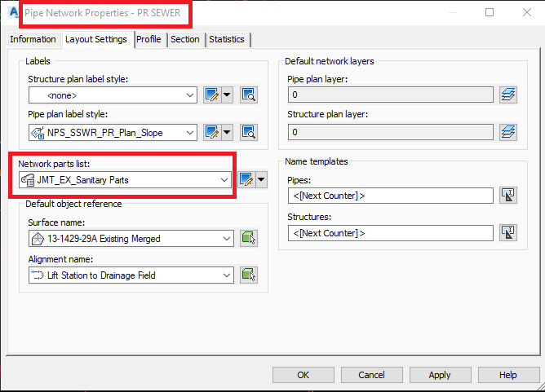545x392 pixels.
Task: Open edit options arrow for Structure plan label style
Action: coord(227,95)
